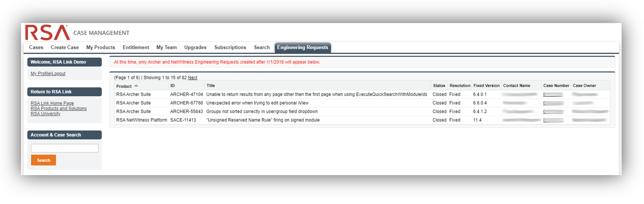644x204 pixels.
Task: Sort by Title column header
Action: [x=211, y=86]
